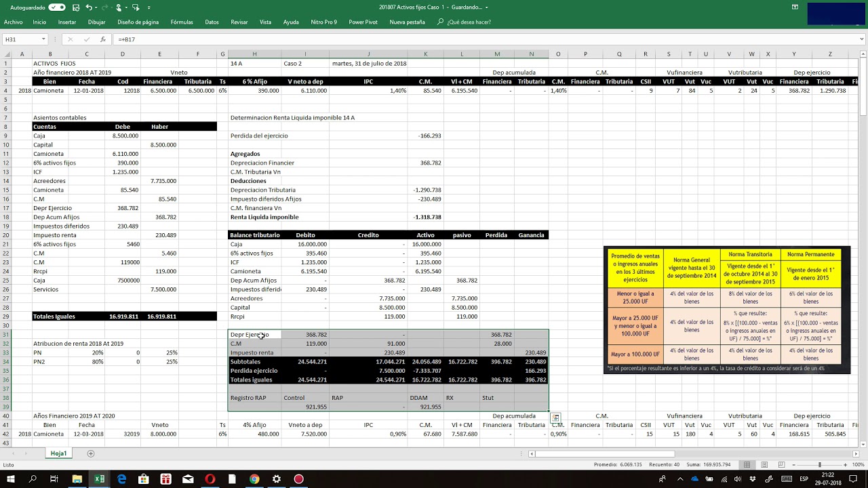Select cell 'Perdida del ejercicio' value -166.293
This screenshot has height=488, width=868.
click(x=425, y=136)
